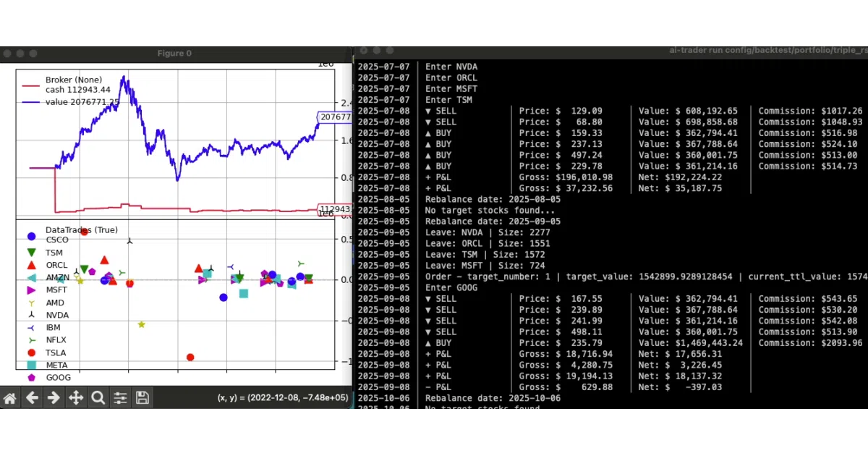
Task: Click the 'Broker (None)' legend title
Action: [74, 80]
